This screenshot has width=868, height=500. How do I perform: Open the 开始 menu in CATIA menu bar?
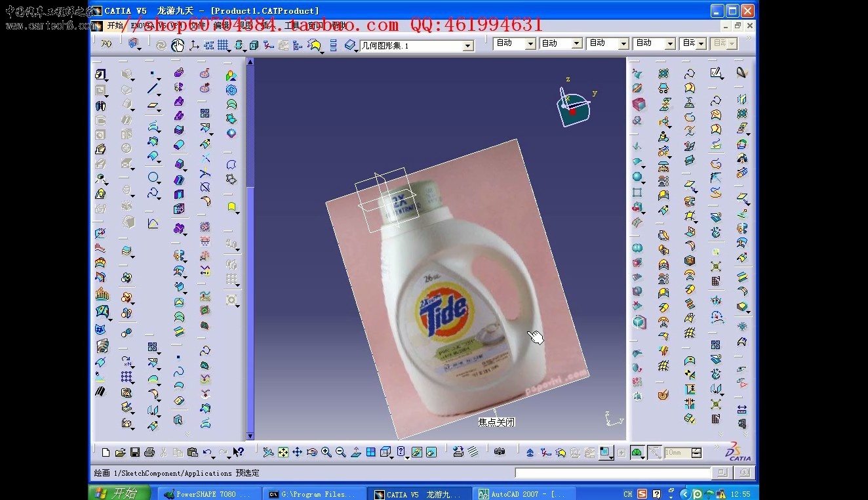(x=115, y=26)
